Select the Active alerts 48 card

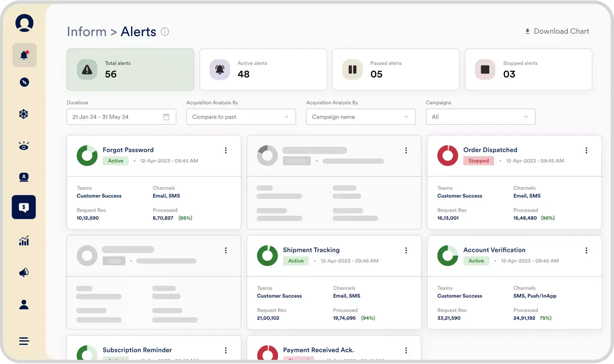[263, 70]
